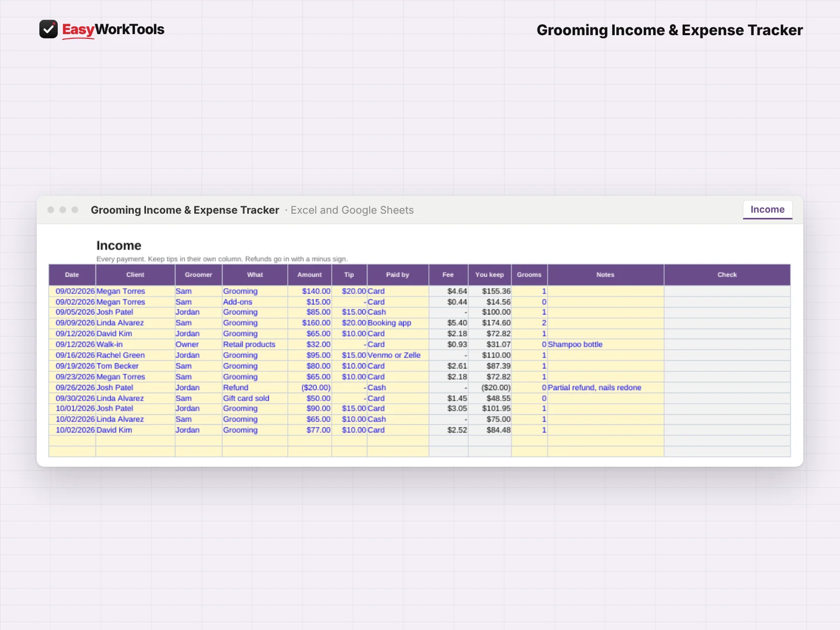
Task: Click the $84.48 You keep cell
Action: (x=489, y=430)
